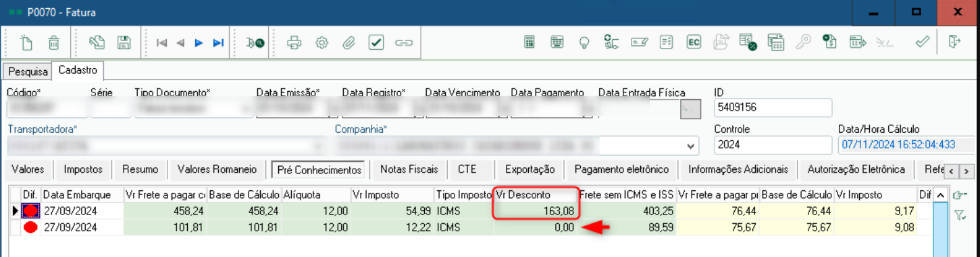Save the invoice with the floppy disk icon
The image size is (980, 257).
tap(124, 42)
